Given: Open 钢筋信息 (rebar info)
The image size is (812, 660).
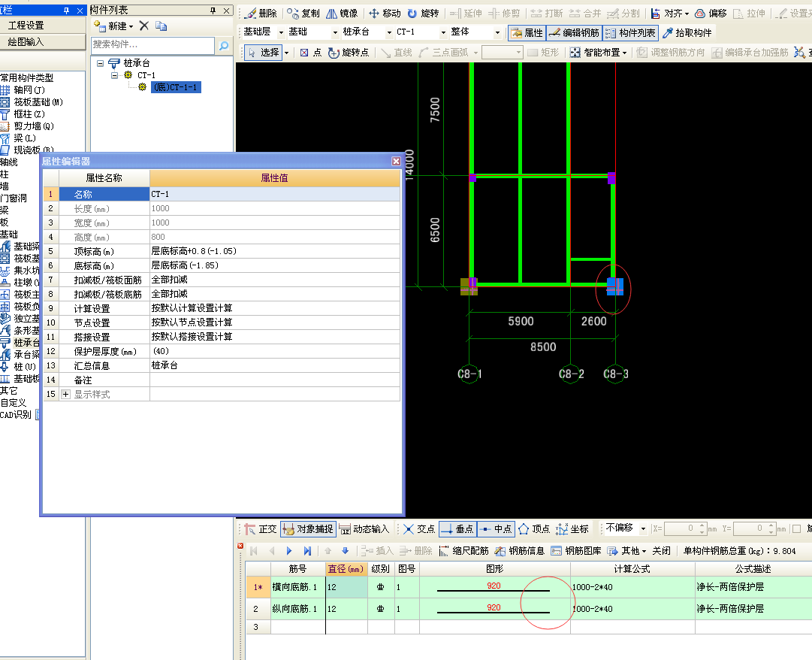Looking at the screenshot, I should coord(519,551).
